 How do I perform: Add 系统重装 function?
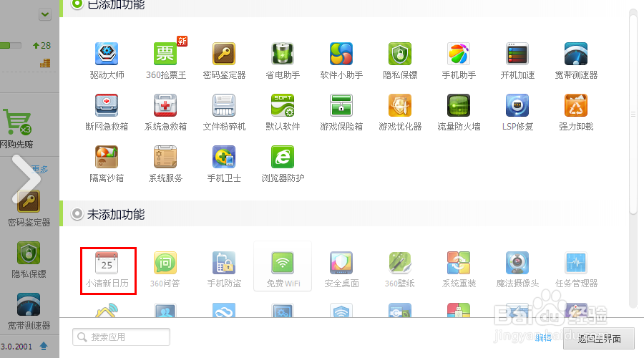[x=459, y=270]
